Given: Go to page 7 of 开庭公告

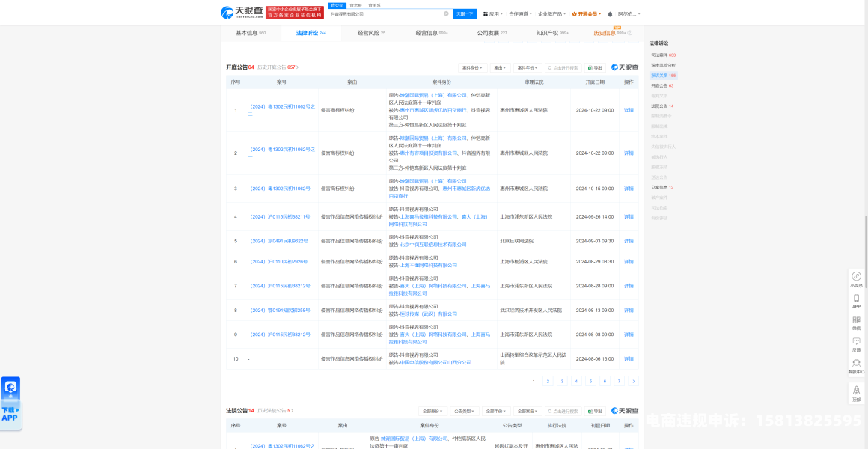Looking at the screenshot, I should click(x=620, y=381).
